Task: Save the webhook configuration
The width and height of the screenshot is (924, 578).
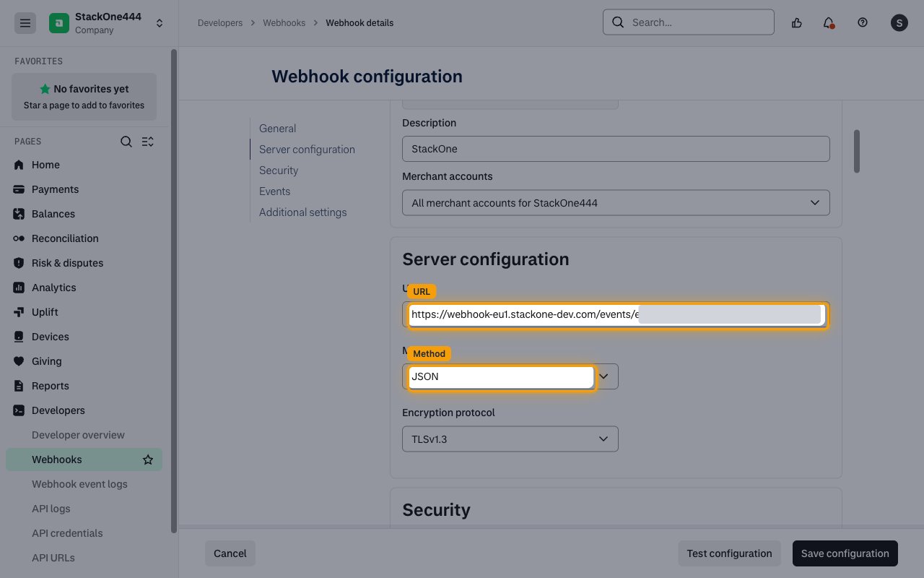Action: click(x=845, y=553)
